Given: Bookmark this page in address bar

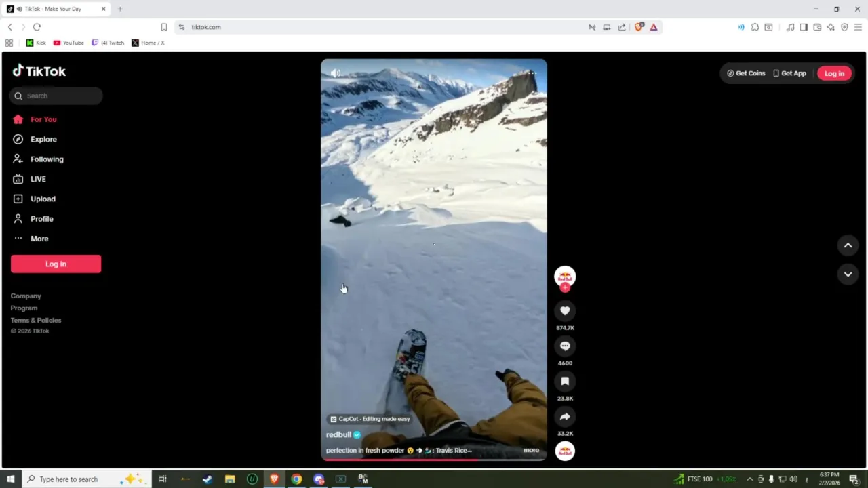Looking at the screenshot, I should [x=163, y=27].
